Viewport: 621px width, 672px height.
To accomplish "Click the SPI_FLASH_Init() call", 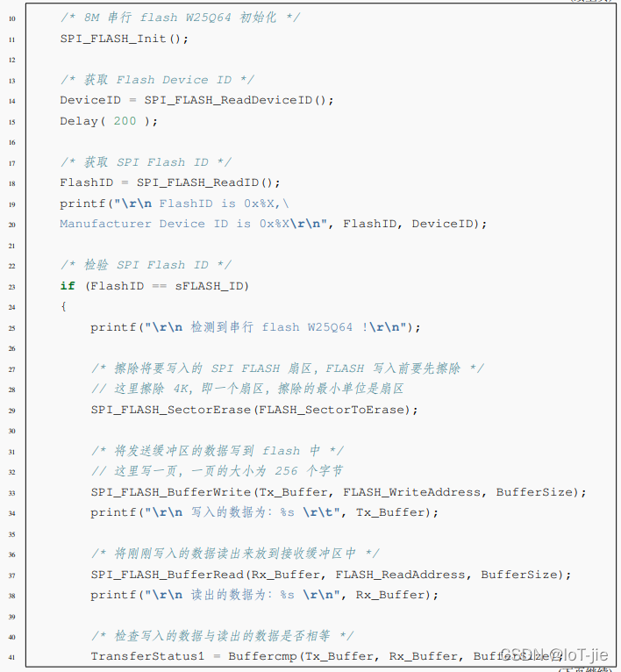I will (x=124, y=39).
